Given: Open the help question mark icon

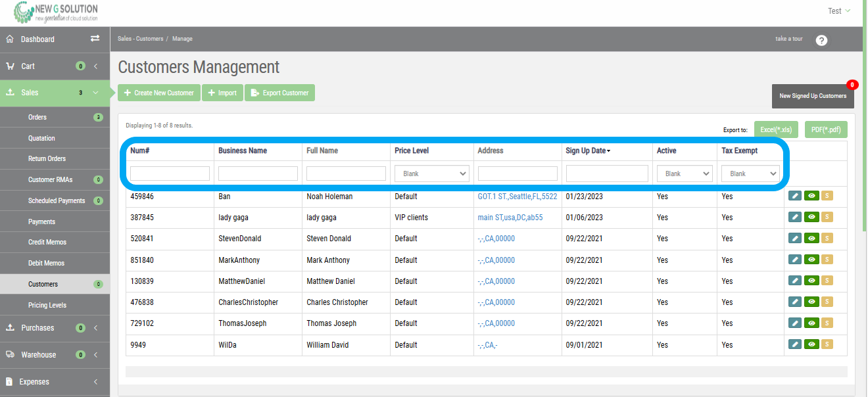Looking at the screenshot, I should (821, 40).
